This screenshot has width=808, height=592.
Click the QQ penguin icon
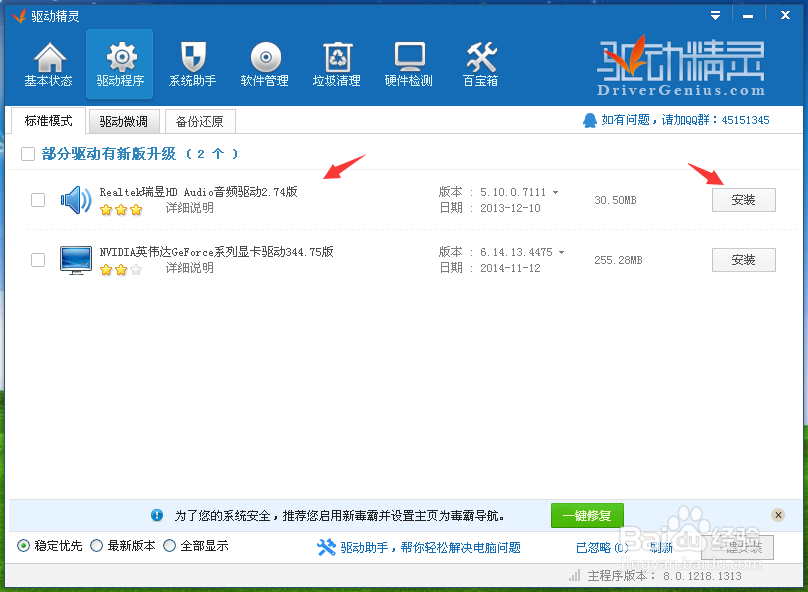pos(590,121)
